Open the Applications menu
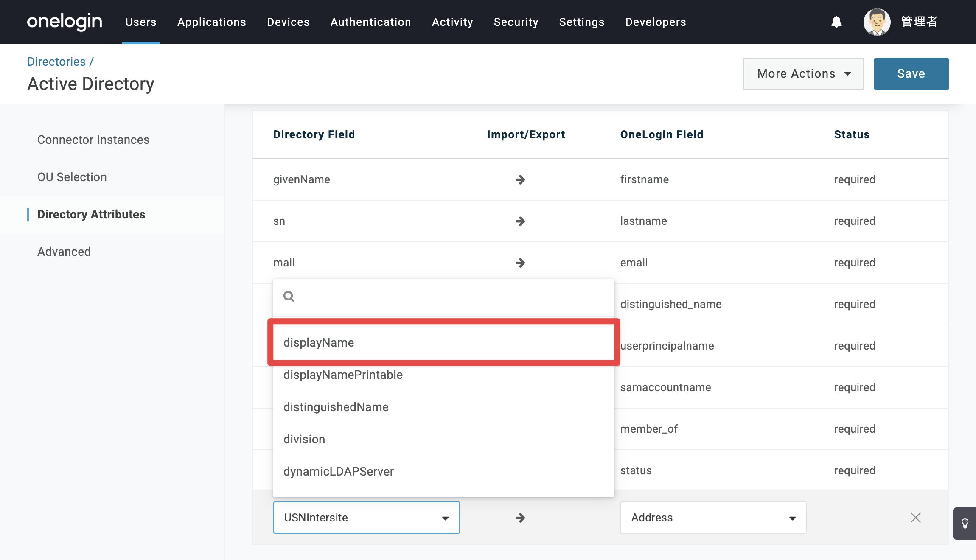This screenshot has height=560, width=976. [212, 22]
